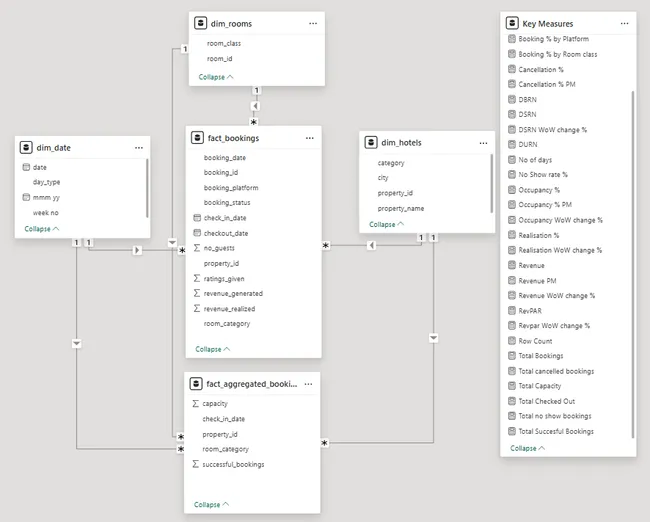Select room_category field in fact_bookings
Viewport: 650px width, 522px height.
click(x=227, y=324)
